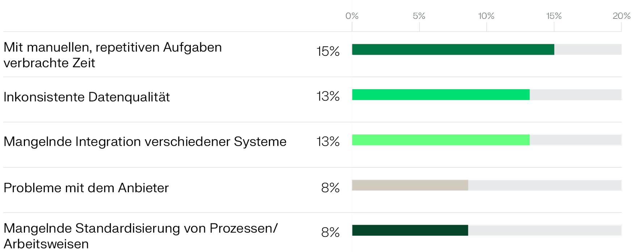
Task: Select the bright green Inkonsistente Datenqualität bar
Action: 441,95
